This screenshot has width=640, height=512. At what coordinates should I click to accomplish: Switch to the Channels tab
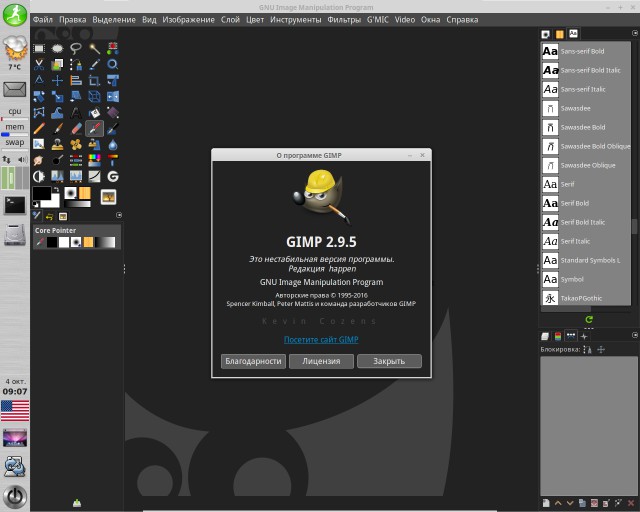(558, 336)
